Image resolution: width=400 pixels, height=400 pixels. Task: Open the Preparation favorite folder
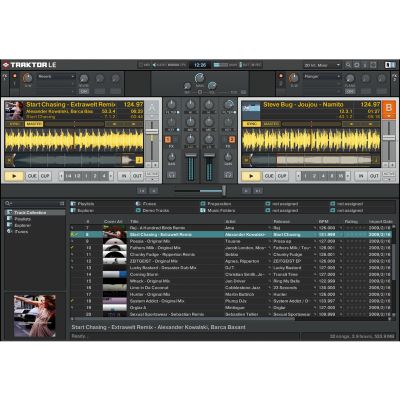216,204
